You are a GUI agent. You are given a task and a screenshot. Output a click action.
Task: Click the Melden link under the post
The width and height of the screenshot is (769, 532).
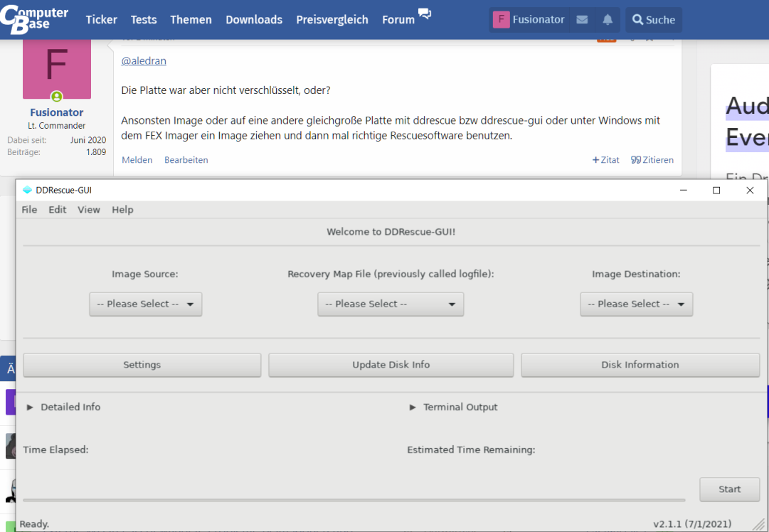(137, 160)
